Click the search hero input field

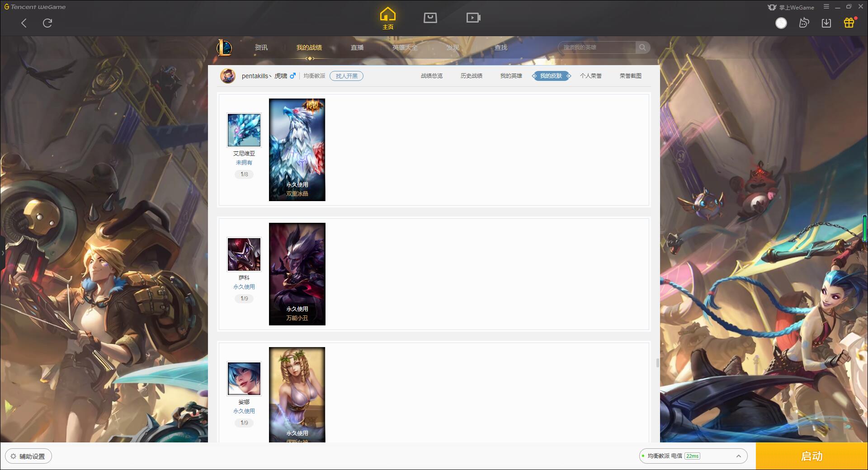point(598,47)
